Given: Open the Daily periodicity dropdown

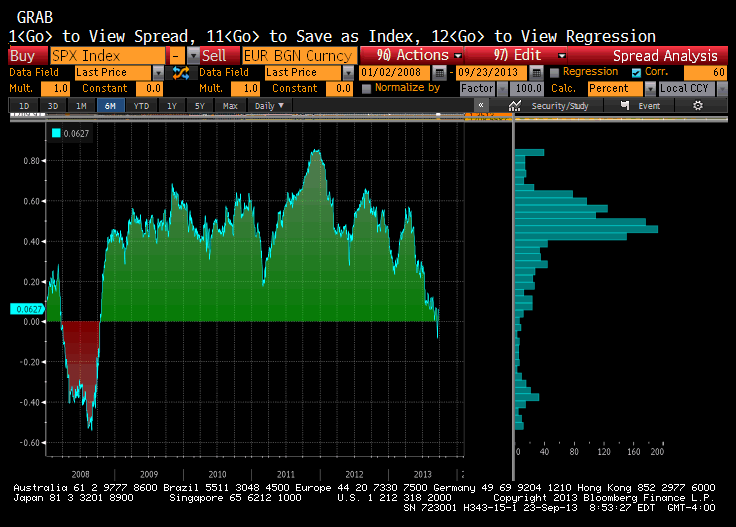Looking at the screenshot, I should 269,106.
